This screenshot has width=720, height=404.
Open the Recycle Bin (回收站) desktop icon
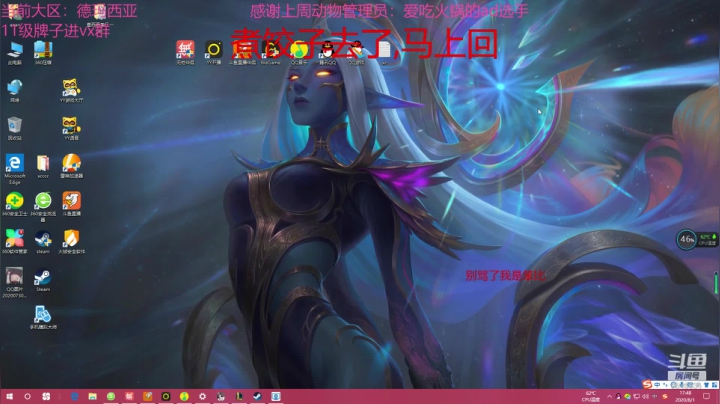coord(15,128)
